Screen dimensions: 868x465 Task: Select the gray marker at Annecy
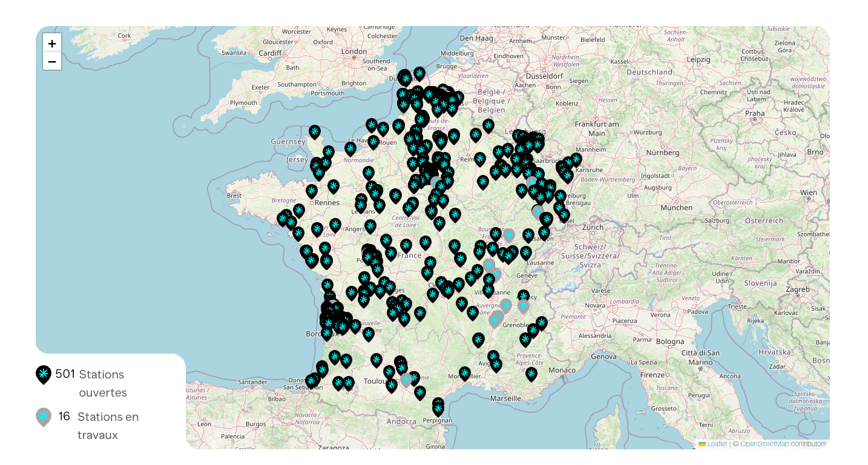(524, 306)
